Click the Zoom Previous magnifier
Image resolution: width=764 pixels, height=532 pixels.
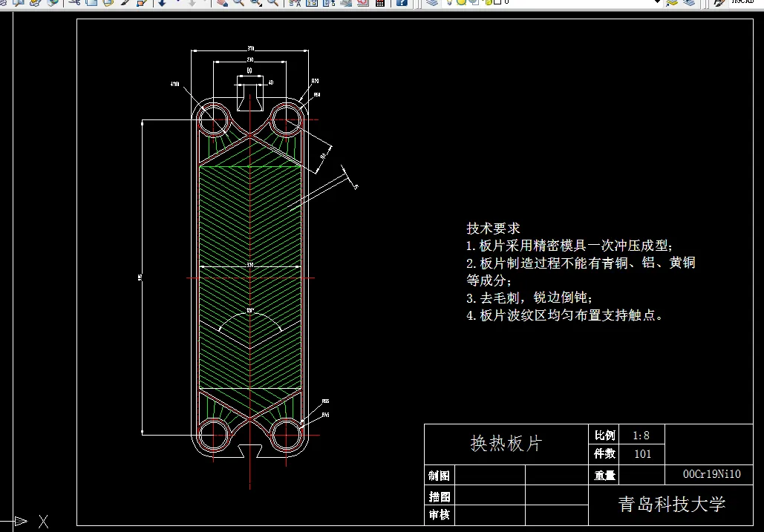273,2
